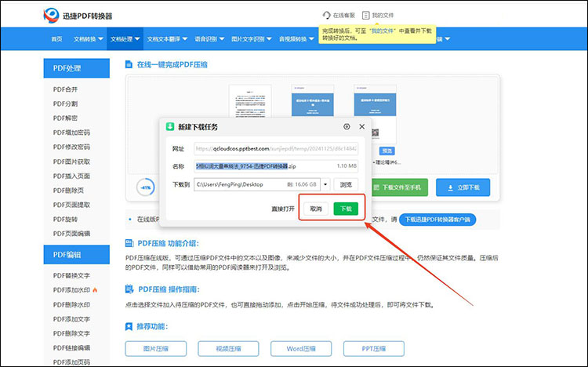
Task: Select PDF添加文字 in sidebar
Action: [71, 319]
